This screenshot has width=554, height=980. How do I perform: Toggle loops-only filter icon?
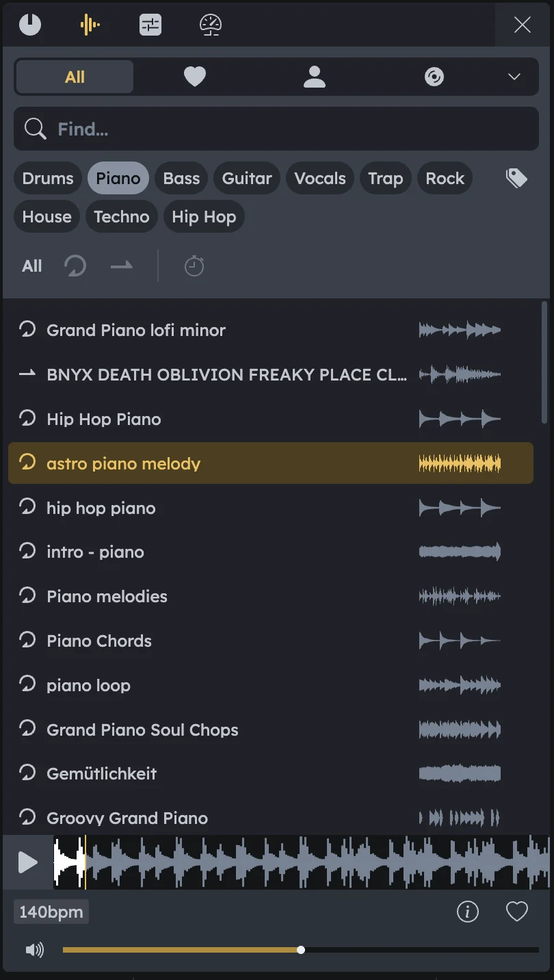tap(75, 266)
